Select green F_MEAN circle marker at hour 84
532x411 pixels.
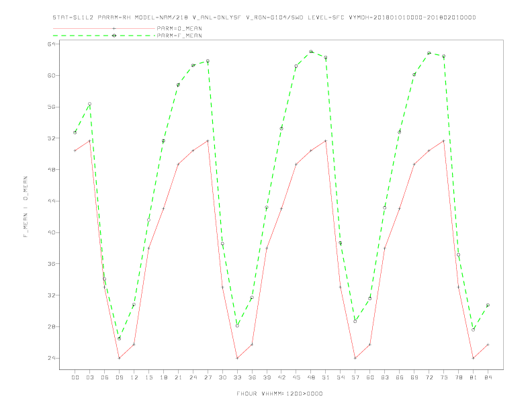[488, 305]
